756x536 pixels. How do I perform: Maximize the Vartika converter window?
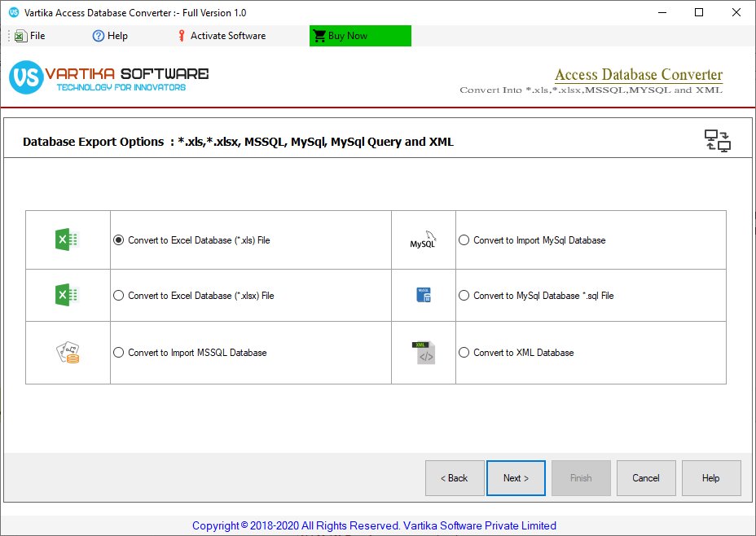(x=699, y=12)
